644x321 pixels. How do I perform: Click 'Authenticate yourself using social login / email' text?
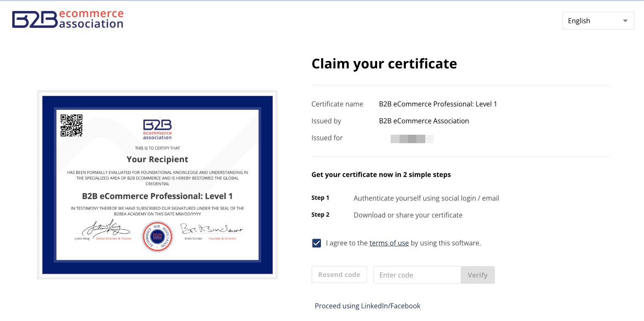pyautogui.click(x=427, y=198)
